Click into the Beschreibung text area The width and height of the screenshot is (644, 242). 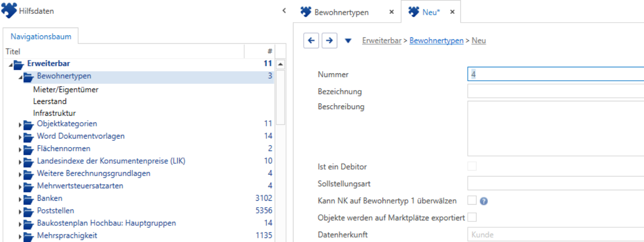(x=555, y=129)
